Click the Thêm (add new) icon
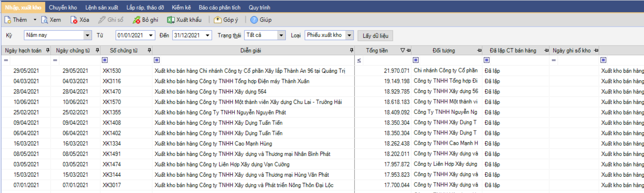The height and width of the screenshot is (193, 644). [8, 20]
